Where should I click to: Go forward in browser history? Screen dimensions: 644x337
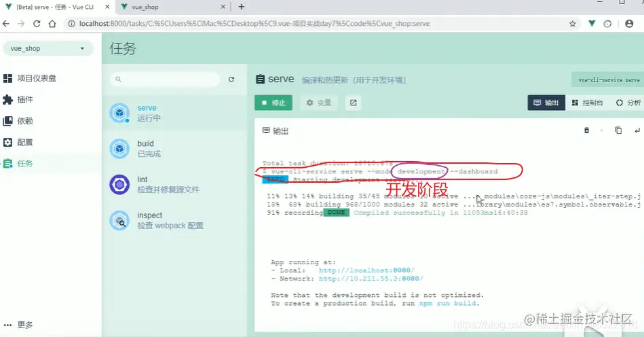(x=21, y=24)
